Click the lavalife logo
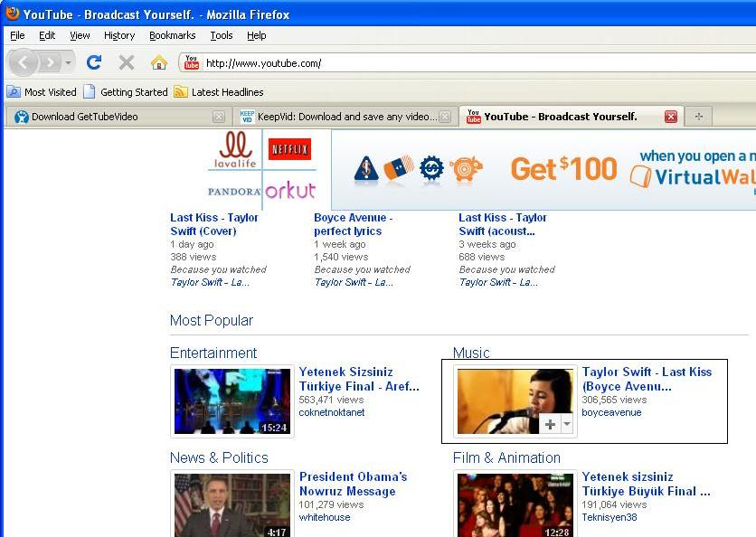756x537 pixels. pos(235,149)
